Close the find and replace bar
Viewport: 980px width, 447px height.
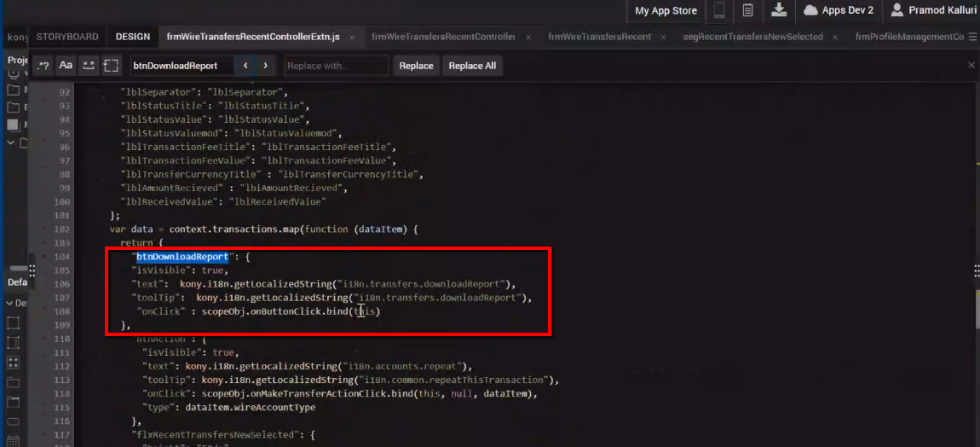[971, 65]
